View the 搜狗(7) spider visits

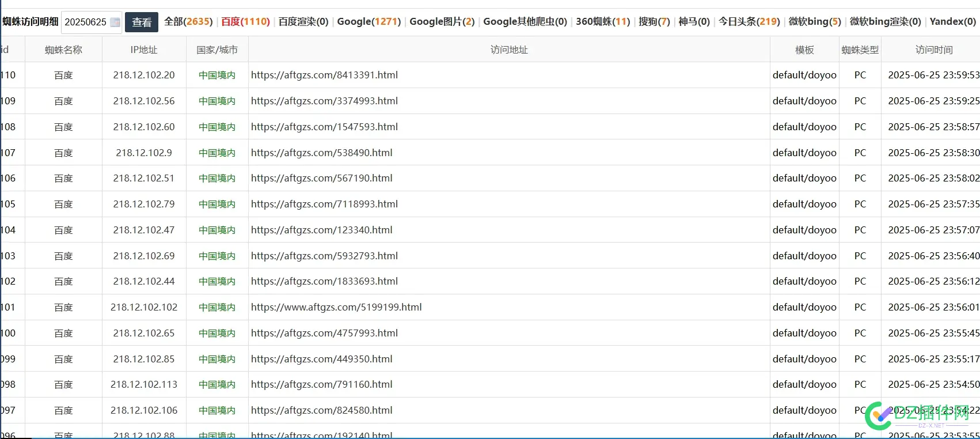tap(654, 21)
